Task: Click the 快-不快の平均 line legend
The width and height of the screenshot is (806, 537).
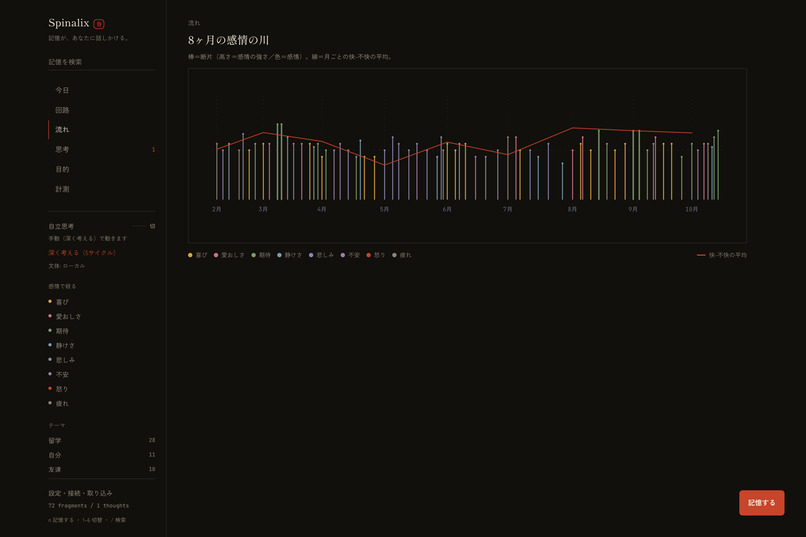Action: 722,255
